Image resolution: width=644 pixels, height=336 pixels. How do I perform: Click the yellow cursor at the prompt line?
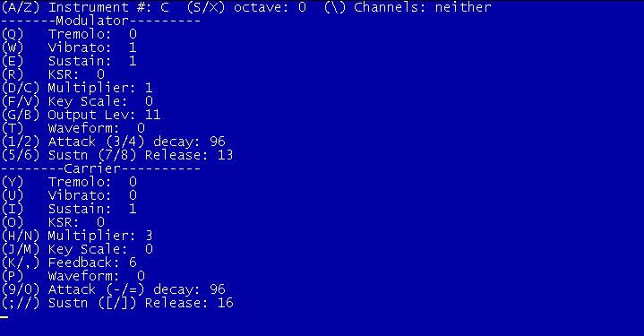4,317
